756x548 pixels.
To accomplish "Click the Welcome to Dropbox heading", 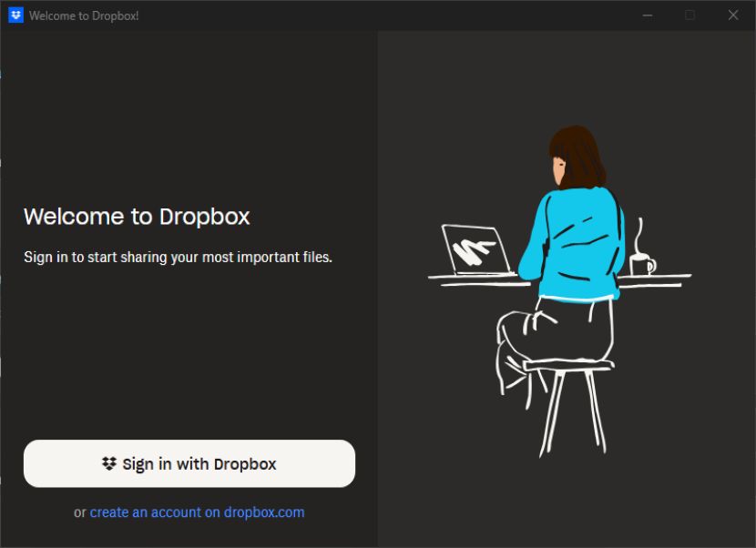I will 137,217.
